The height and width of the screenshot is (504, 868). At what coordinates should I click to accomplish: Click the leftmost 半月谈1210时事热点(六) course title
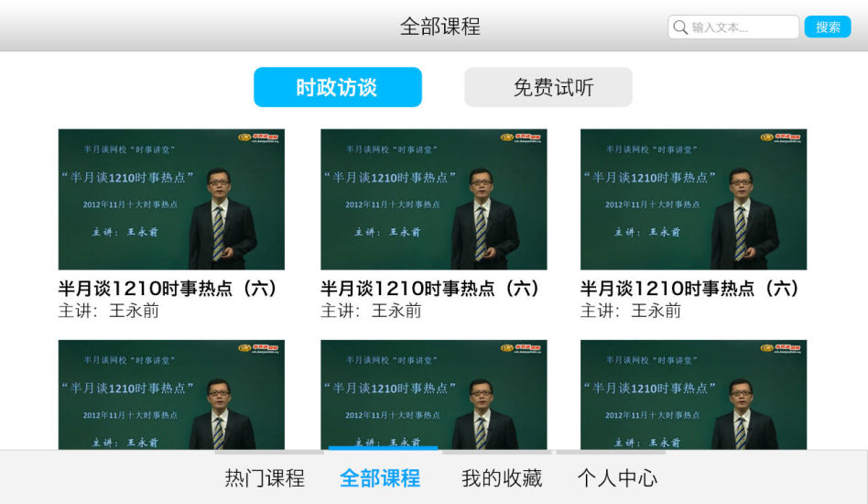pos(168,289)
